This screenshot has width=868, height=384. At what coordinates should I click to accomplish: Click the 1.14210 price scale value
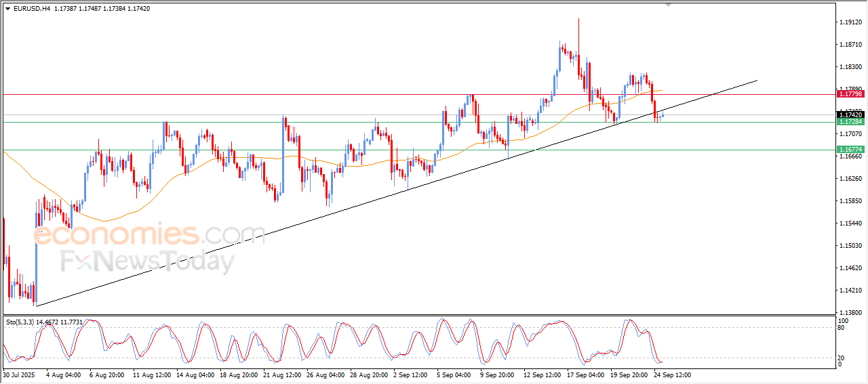[x=850, y=291]
